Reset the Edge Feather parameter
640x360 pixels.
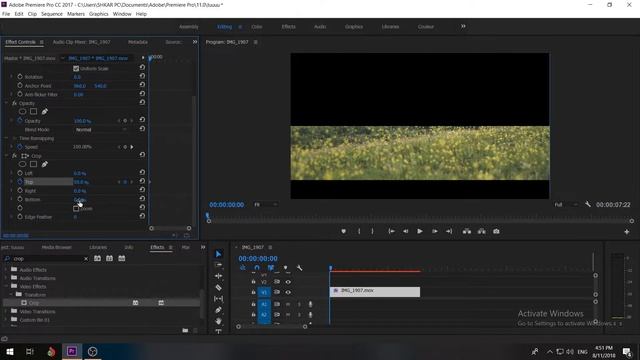(x=142, y=216)
